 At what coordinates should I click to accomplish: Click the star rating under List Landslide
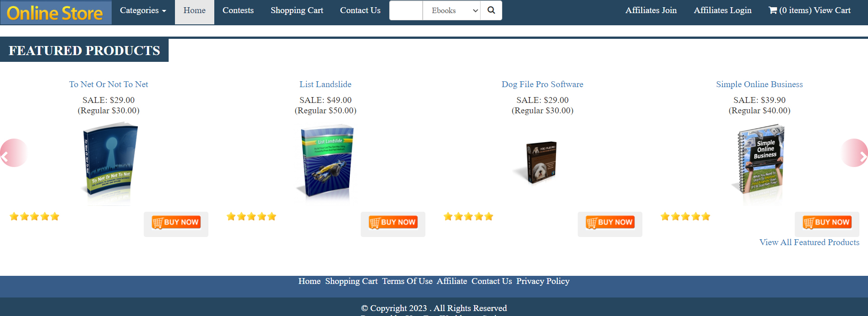251,217
